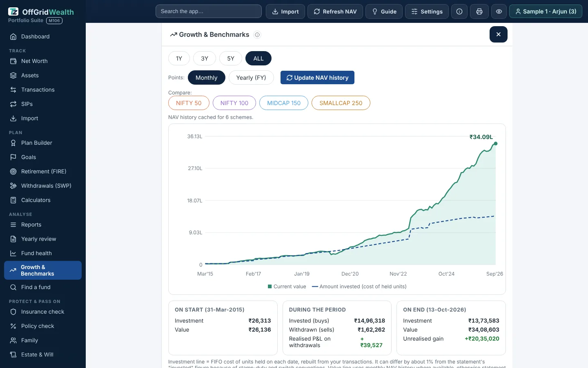The width and height of the screenshot is (588, 368).
Task: Click Update NAV history button
Action: pos(317,78)
